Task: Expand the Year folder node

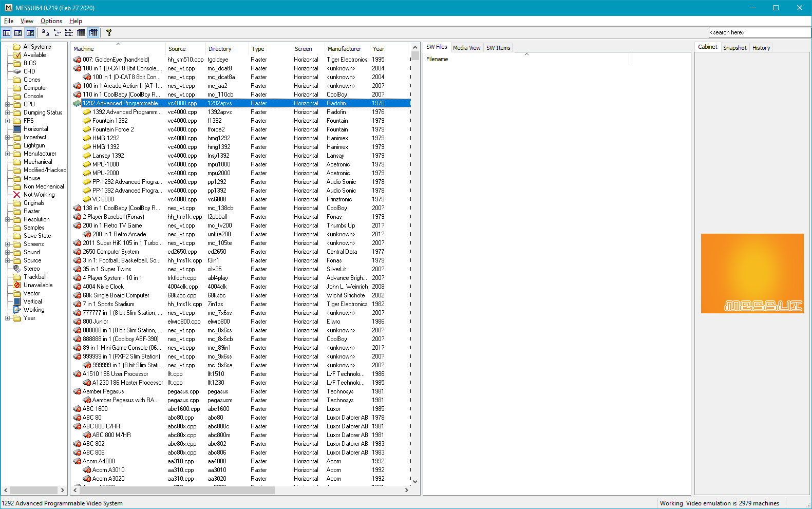Action: 7,318
